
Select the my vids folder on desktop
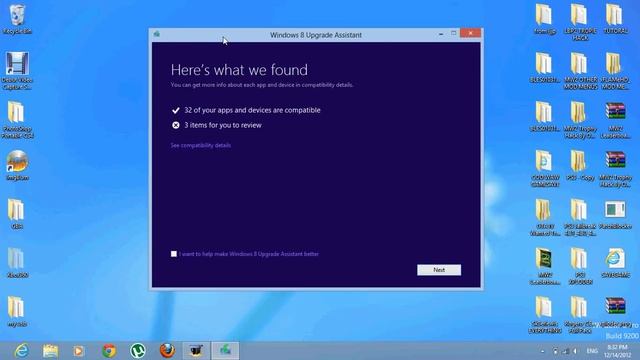coord(17,312)
